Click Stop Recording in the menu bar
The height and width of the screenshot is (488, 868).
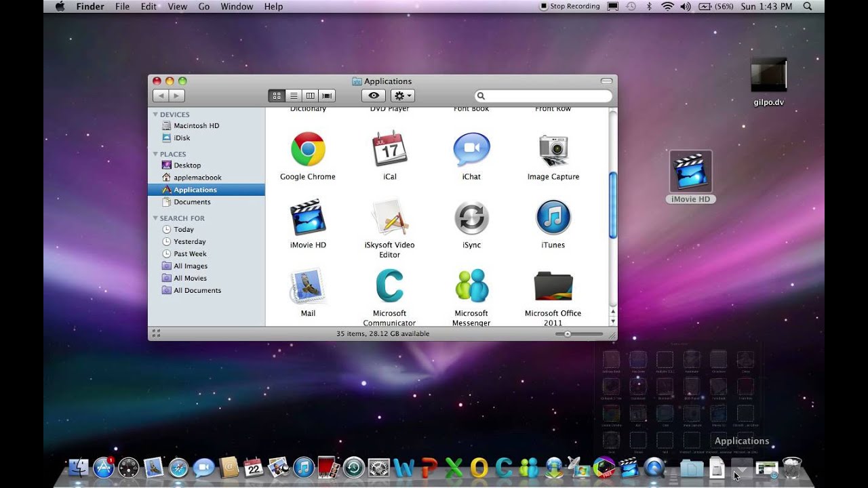point(570,6)
